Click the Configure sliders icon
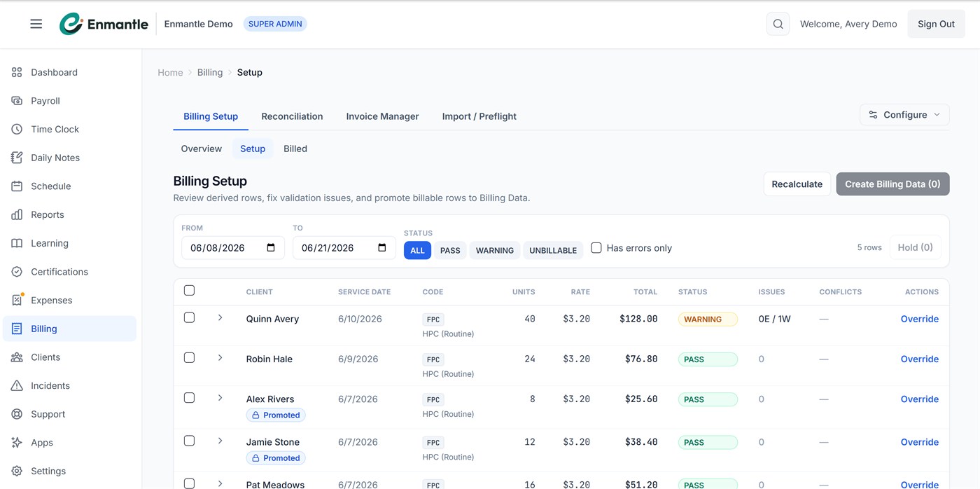Viewport: 980px width, 489px height. pos(873,115)
